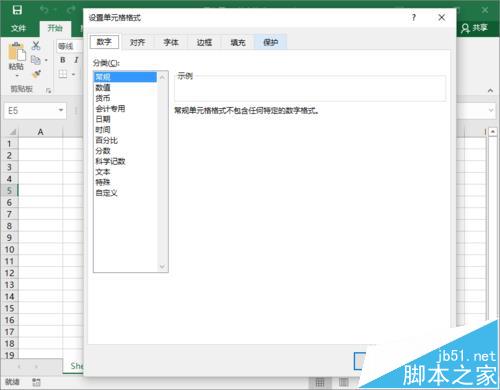Open the Copy dropdown arrow
The height and width of the screenshot is (390, 500).
coord(46,60)
